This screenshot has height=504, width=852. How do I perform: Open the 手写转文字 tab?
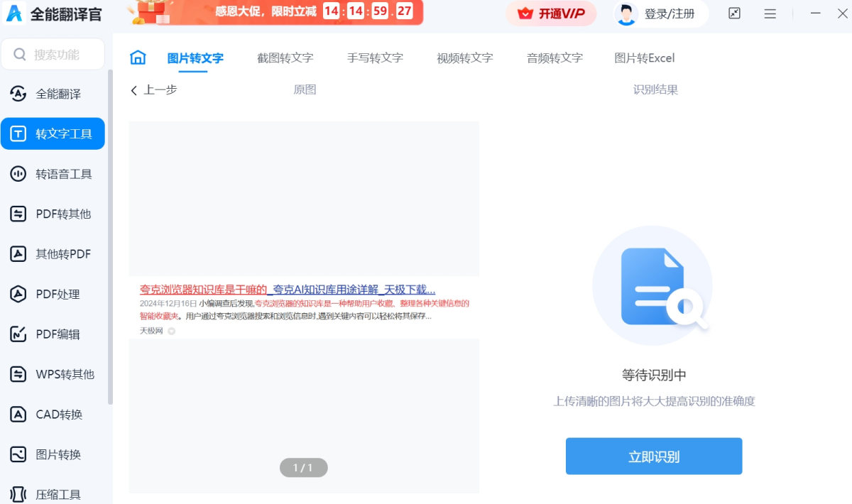375,58
